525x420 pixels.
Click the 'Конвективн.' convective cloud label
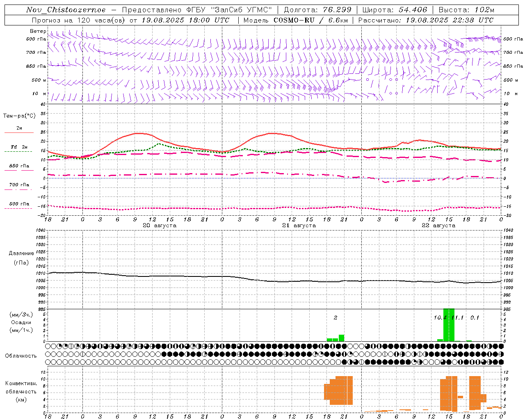click(x=21, y=383)
